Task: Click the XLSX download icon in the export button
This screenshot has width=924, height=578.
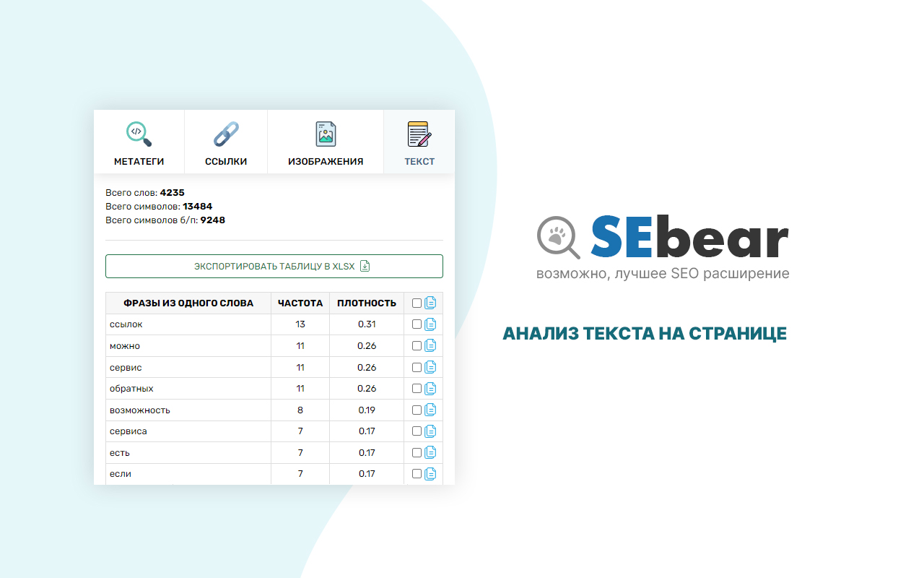Action: (x=365, y=266)
